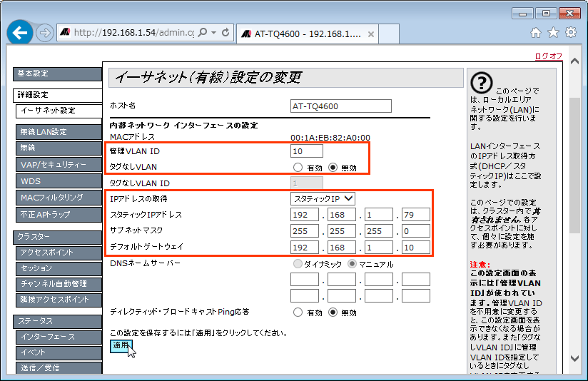Open アクセスポイント sidebar item
The height and width of the screenshot is (381, 588).
pyautogui.click(x=59, y=253)
